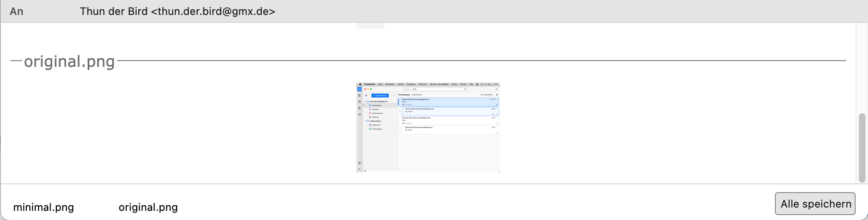Click Schnellfilter toggle in preview image

[x=486, y=95]
